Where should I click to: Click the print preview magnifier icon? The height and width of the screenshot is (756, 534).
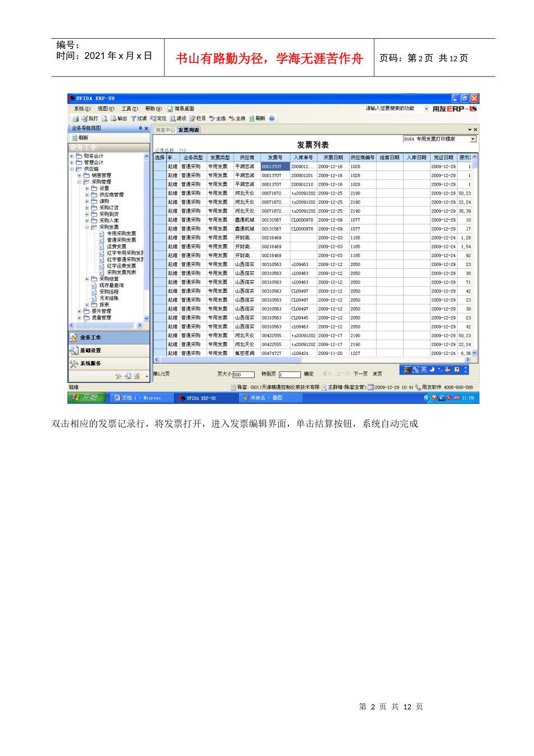105,119
